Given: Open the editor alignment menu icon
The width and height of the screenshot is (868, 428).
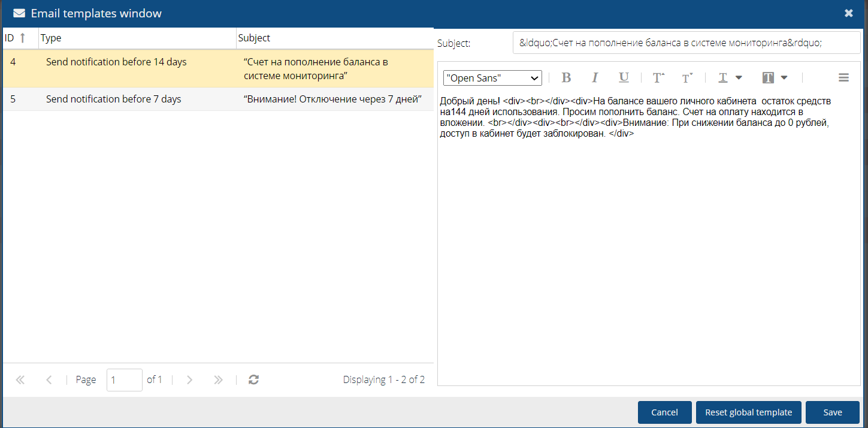Looking at the screenshot, I should [843, 78].
